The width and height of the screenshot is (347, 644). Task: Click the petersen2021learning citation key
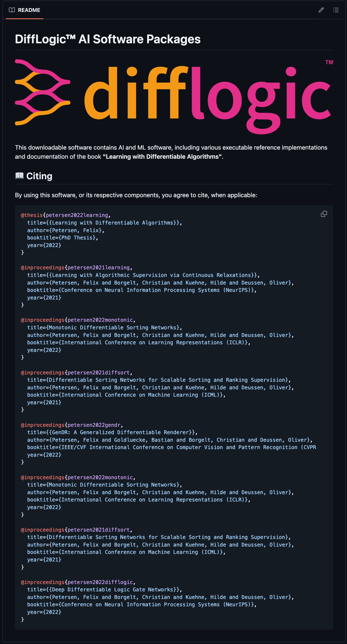(x=98, y=268)
